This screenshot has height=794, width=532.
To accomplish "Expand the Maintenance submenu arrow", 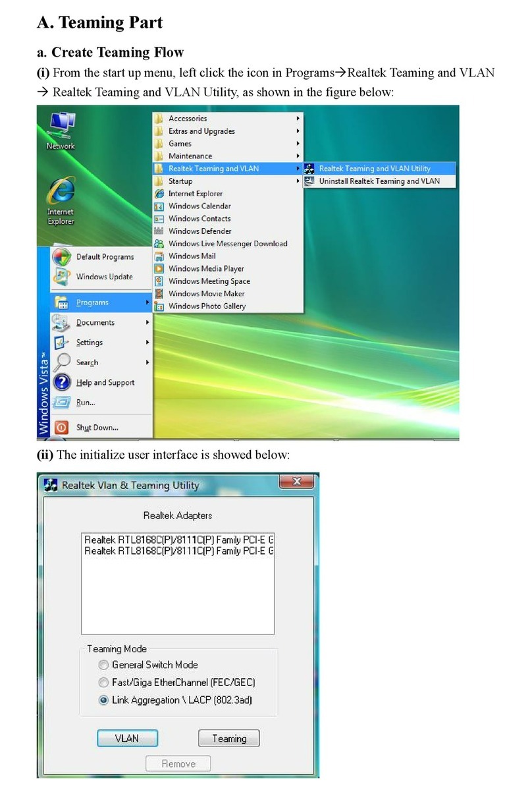I will click(x=298, y=156).
